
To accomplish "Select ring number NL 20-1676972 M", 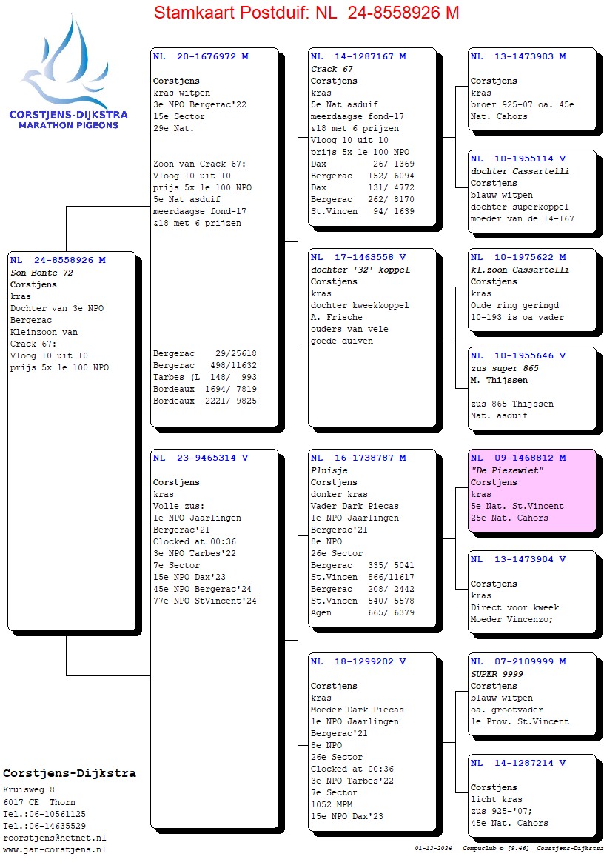I will 201,56.
